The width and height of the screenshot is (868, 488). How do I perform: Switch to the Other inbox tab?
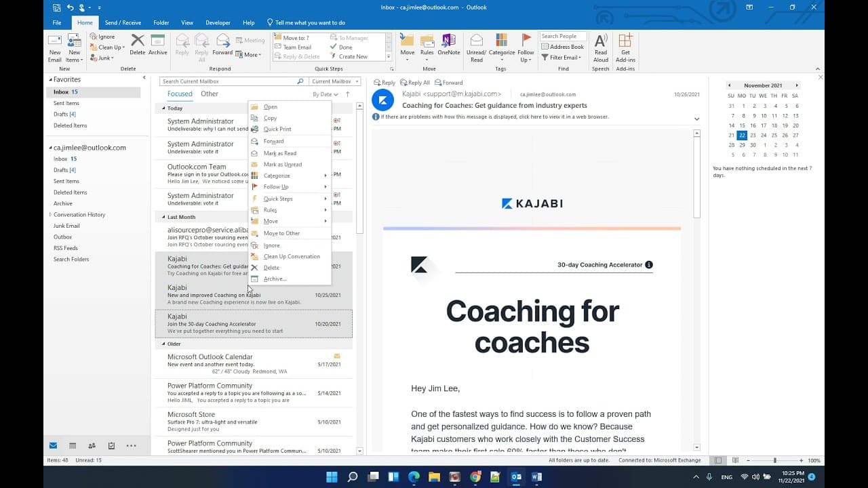click(x=210, y=94)
